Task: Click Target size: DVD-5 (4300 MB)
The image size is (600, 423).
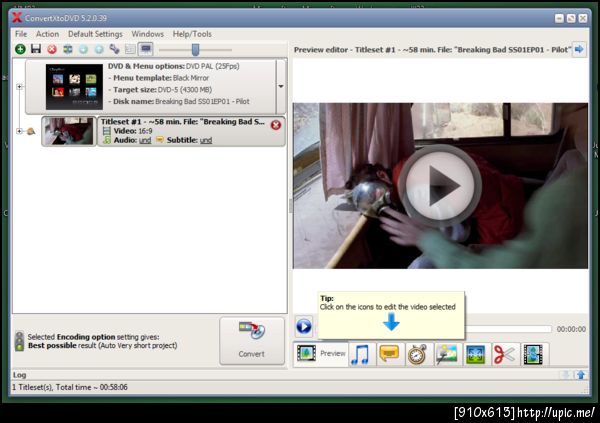Action: pos(160,90)
